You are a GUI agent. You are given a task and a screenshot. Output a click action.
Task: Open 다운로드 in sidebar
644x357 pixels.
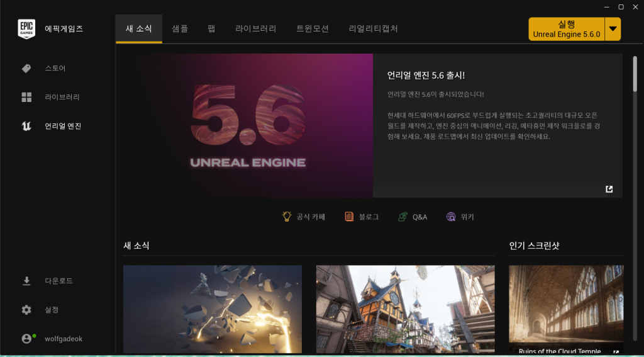[57, 281]
